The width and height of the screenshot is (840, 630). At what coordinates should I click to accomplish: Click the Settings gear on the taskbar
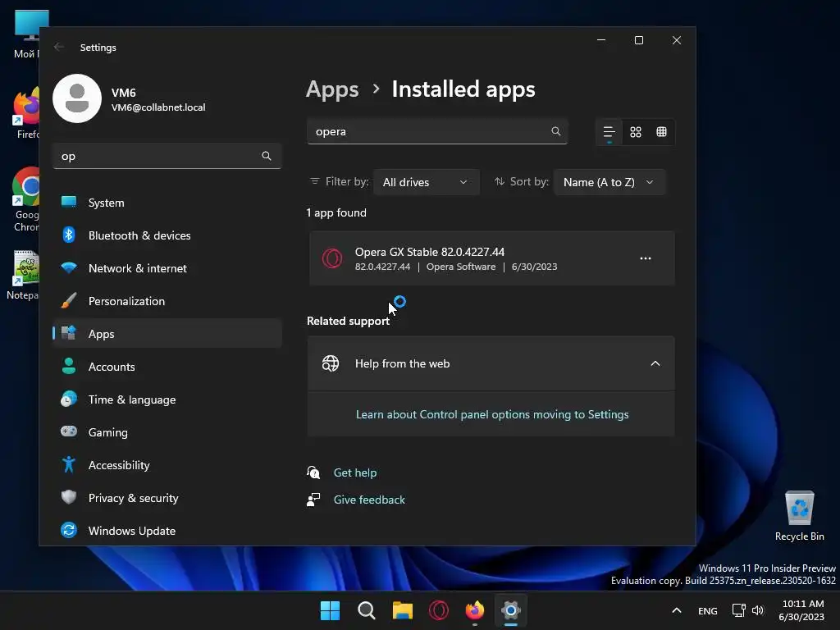[x=511, y=610]
